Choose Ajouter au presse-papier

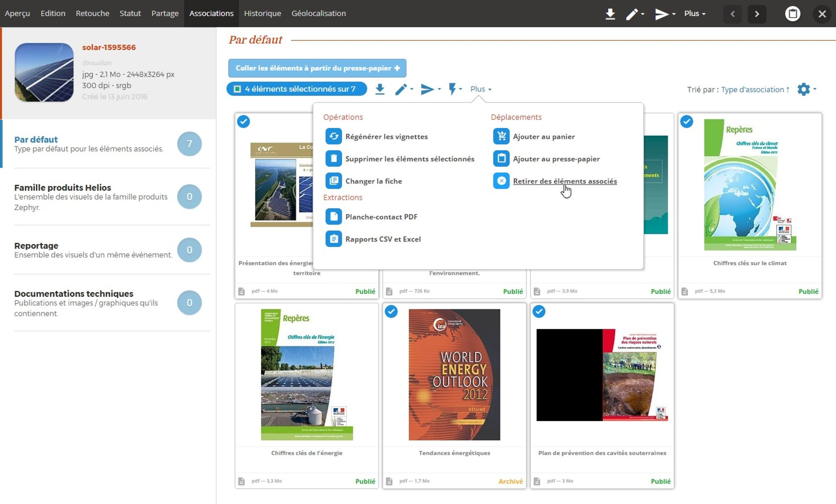pos(556,159)
